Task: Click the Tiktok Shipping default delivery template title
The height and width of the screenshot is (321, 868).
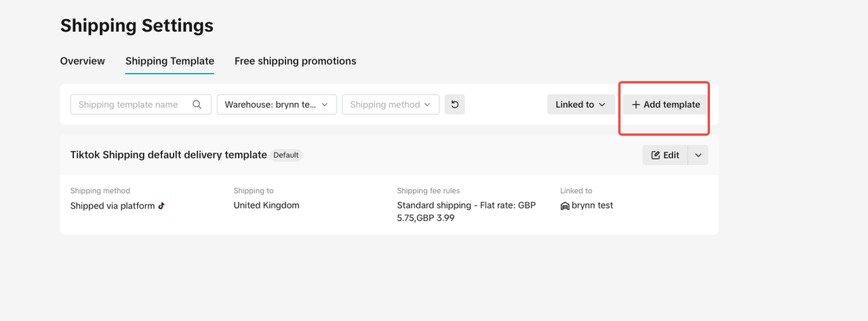Action: [168, 155]
